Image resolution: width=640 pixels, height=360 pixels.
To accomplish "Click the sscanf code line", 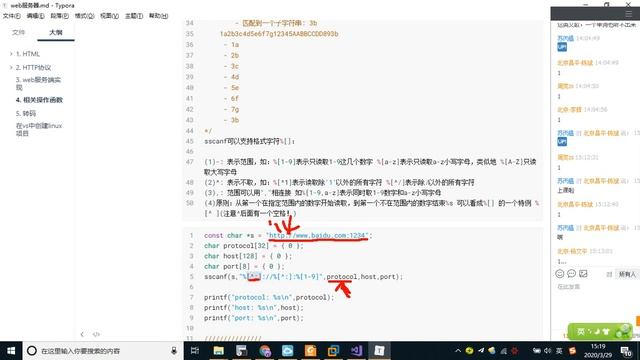I will [x=303, y=277].
